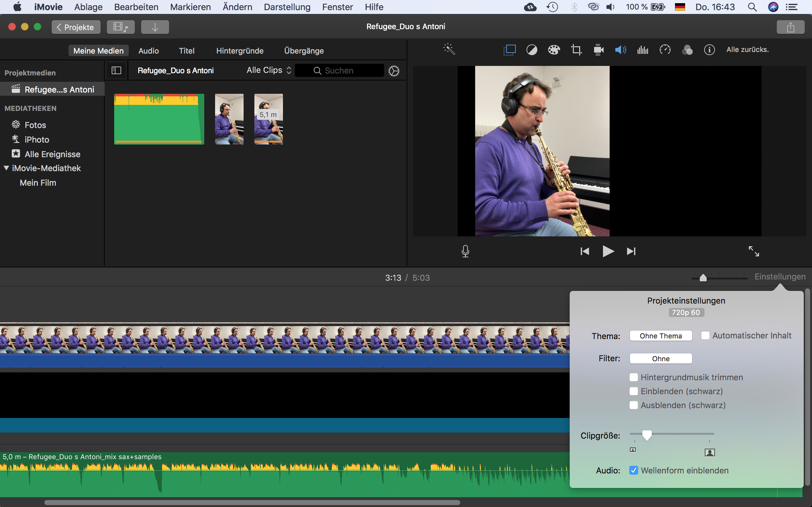Open noise reduction equalizer icon
Image resolution: width=812 pixels, height=507 pixels.
[x=643, y=50]
